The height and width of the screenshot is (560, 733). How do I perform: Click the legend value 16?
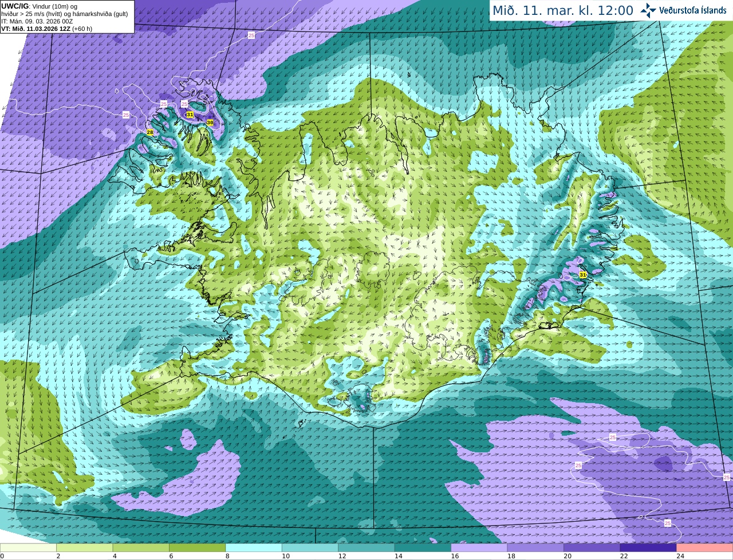click(454, 556)
